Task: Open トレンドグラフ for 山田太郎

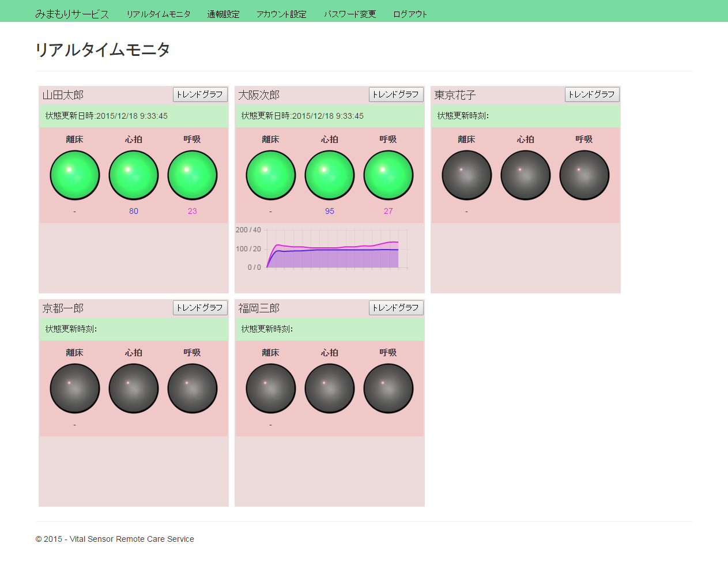Action: [200, 95]
